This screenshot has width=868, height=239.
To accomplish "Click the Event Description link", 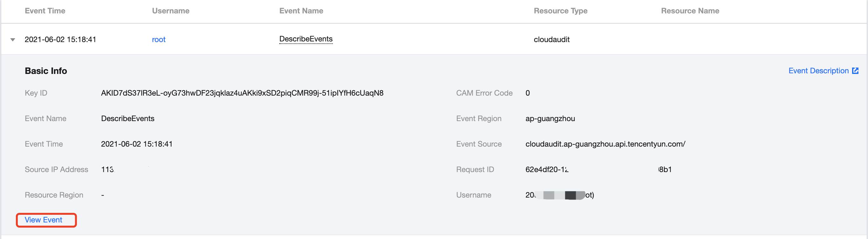I will (818, 71).
